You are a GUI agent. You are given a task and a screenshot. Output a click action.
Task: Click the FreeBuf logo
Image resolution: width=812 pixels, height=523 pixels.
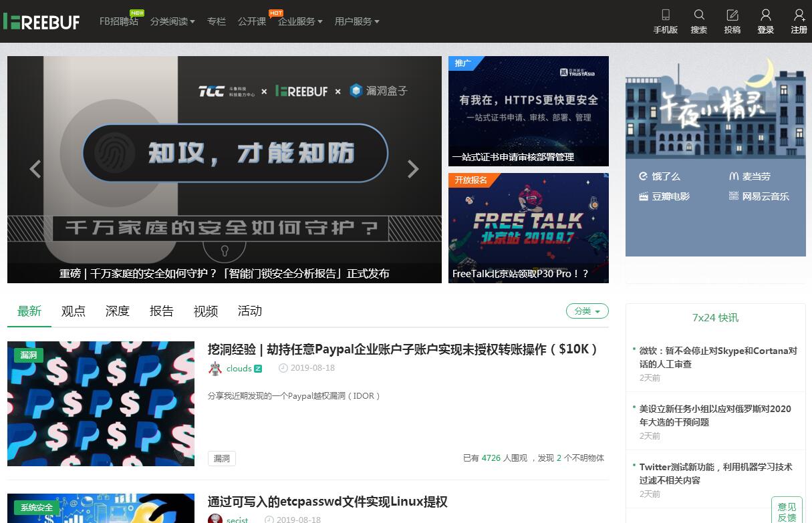click(x=41, y=21)
